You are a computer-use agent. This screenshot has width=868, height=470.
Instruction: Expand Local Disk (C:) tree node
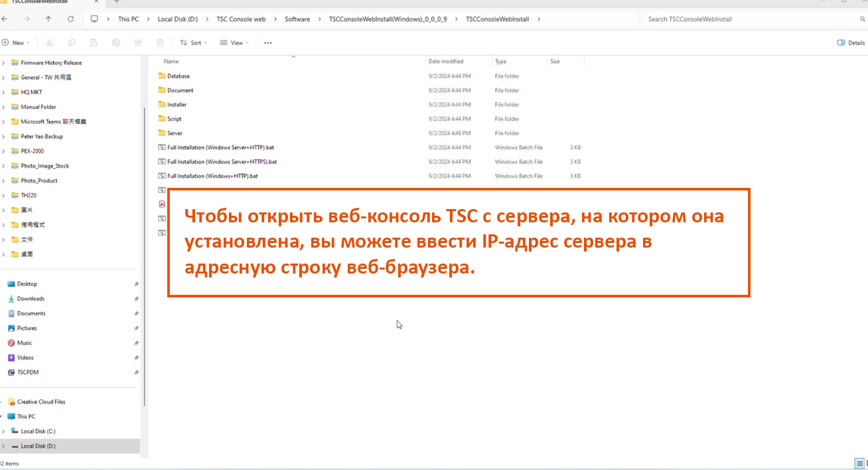(3, 431)
